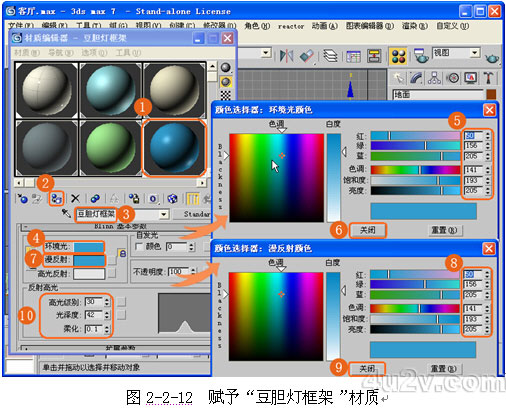Click 重置(R) in the 环境光颜色 dialog
This screenshot has height=416, width=506.
coord(444,230)
